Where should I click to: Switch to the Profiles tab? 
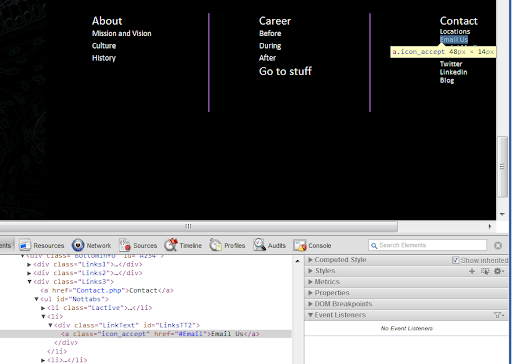[x=228, y=245]
